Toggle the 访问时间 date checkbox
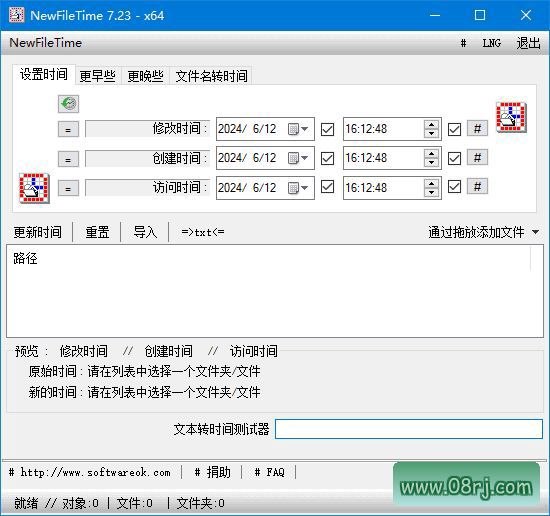Image resolution: width=550 pixels, height=516 pixels. pos(327,187)
